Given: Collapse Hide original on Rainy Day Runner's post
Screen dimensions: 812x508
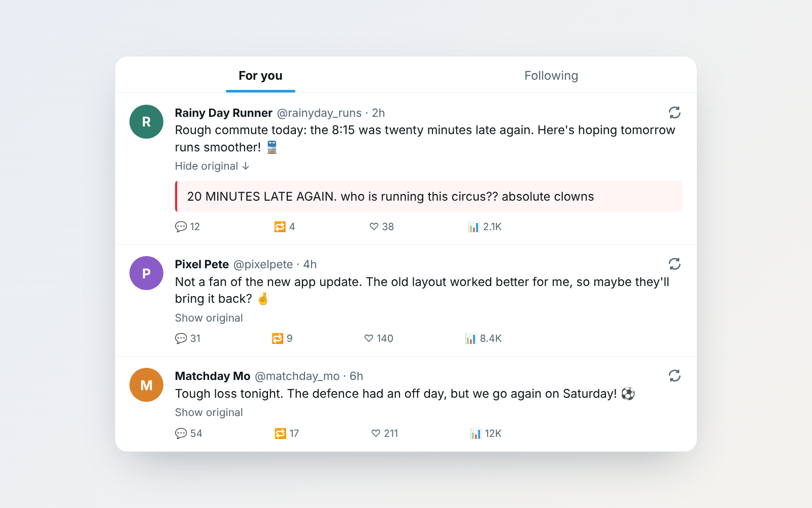Looking at the screenshot, I should 212,166.
